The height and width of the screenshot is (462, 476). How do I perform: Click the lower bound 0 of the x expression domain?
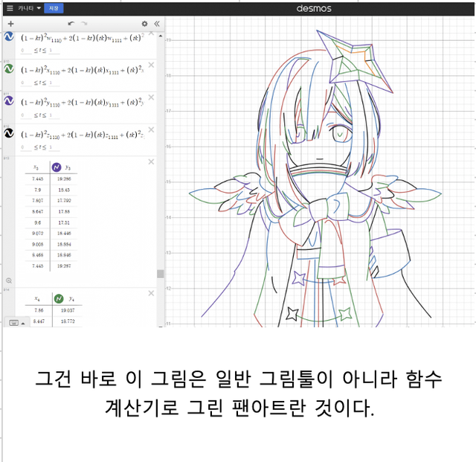[26, 83]
